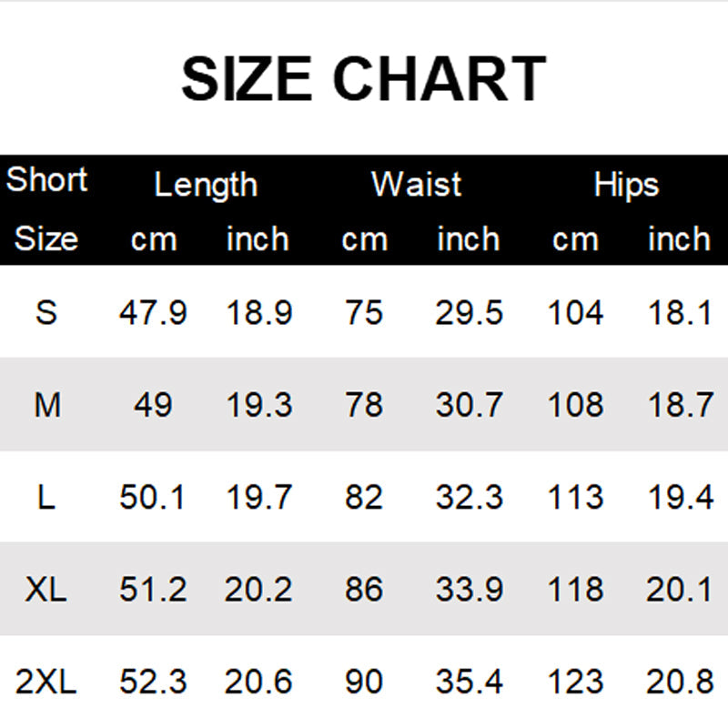Viewport: 728px width, 728px height.
Task: Click the SIZE CHART title
Action: (x=363, y=78)
